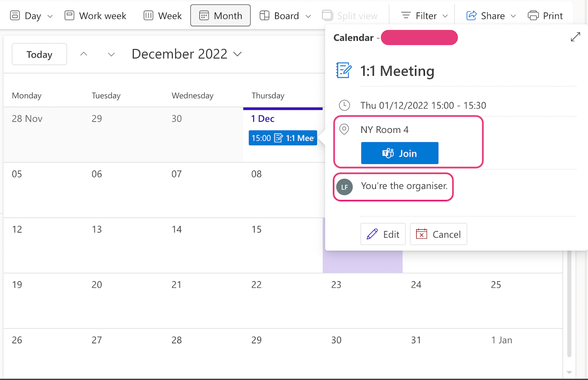Viewport: 588px width, 380px height.
Task: Click the Print toolbar button
Action: (545, 16)
